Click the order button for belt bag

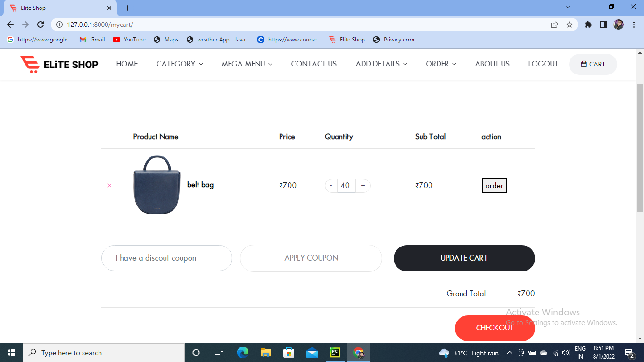coord(494,186)
